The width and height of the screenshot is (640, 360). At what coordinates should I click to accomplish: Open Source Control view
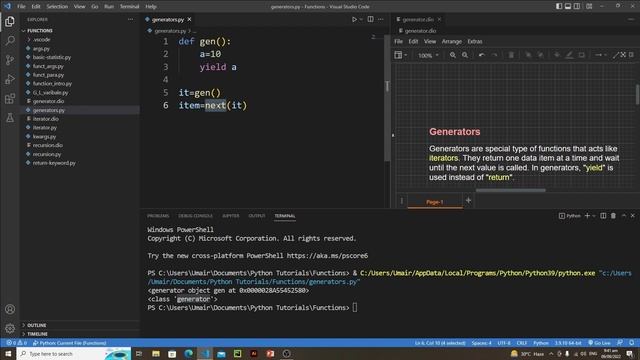click(x=10, y=60)
